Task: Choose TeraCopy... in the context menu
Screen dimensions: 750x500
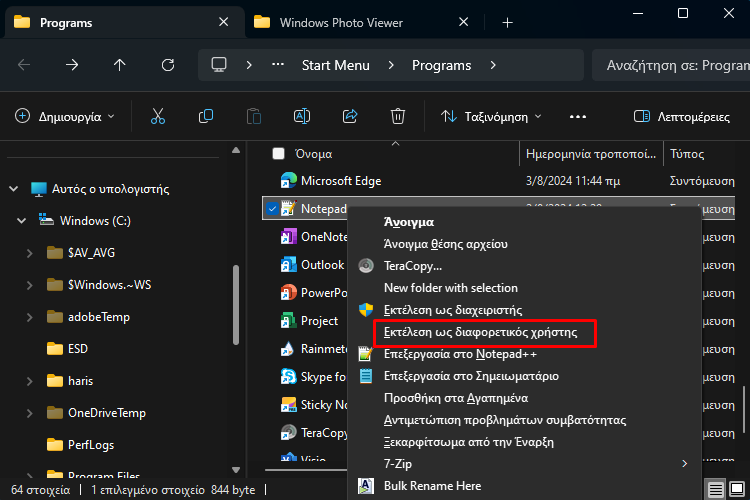Action: 524,266
